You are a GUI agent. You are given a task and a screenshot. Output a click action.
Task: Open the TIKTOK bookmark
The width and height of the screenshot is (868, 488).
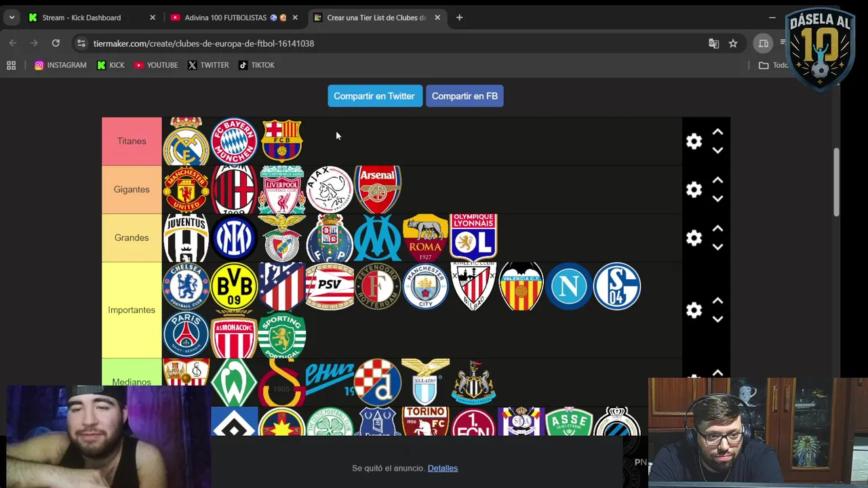pyautogui.click(x=256, y=65)
